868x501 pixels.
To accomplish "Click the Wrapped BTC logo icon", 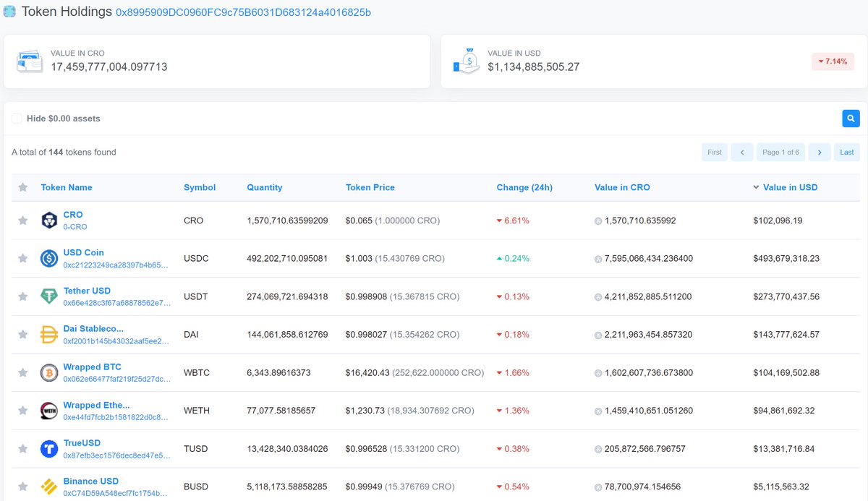I will pyautogui.click(x=48, y=372).
